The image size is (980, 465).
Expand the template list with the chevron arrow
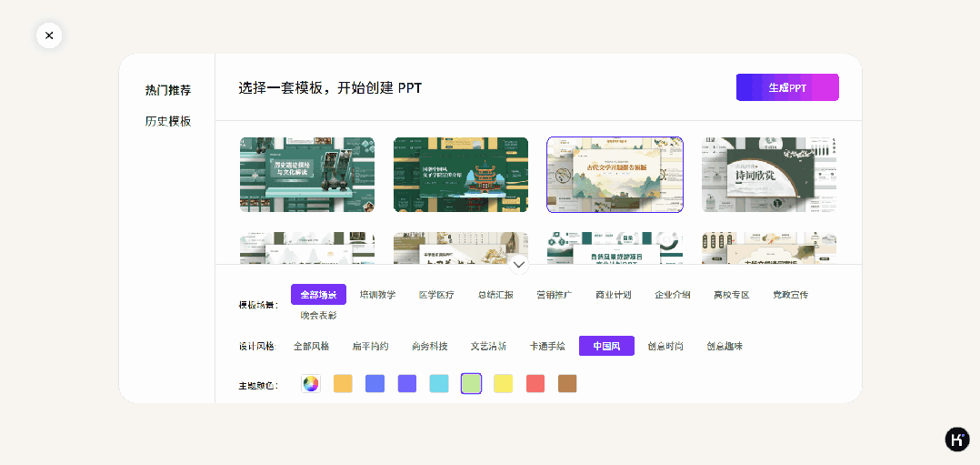(519, 264)
